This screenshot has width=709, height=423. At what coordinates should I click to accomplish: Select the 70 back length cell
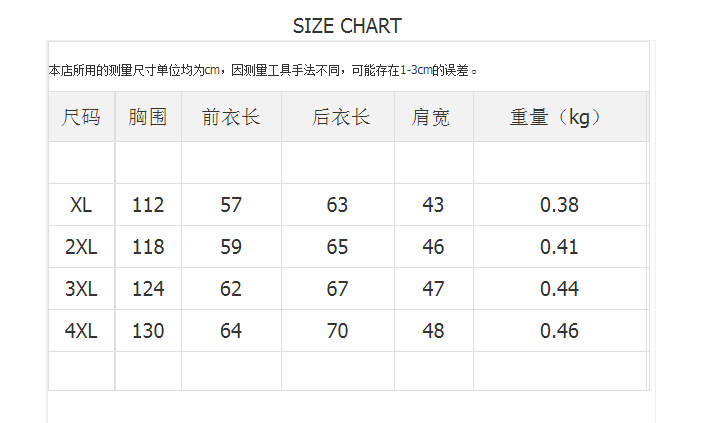click(x=338, y=330)
